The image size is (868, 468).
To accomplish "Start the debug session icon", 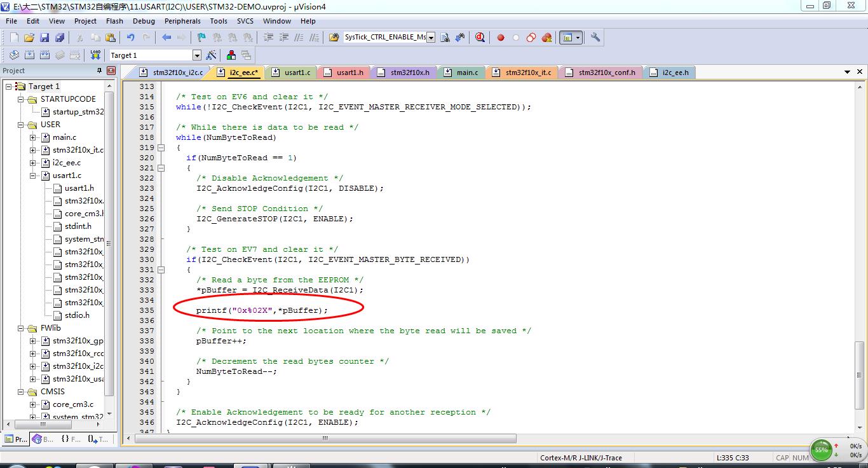I will 480,38.
